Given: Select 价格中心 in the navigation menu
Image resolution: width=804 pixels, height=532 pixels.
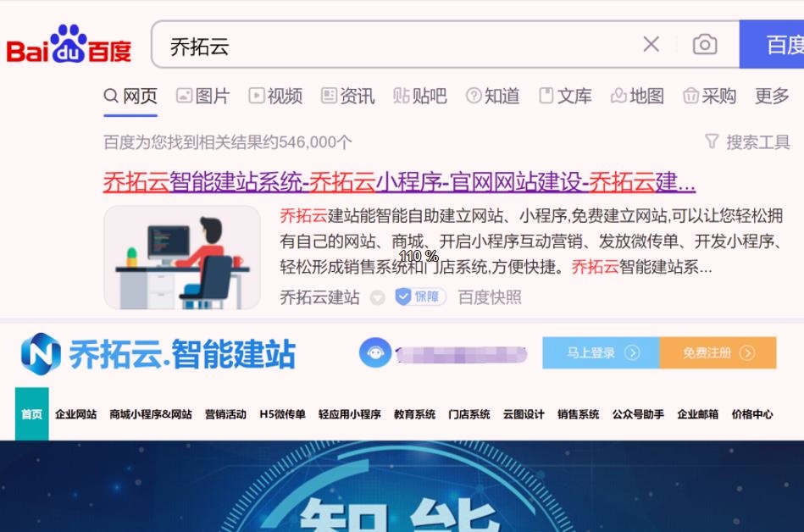Looking at the screenshot, I should click(752, 414).
